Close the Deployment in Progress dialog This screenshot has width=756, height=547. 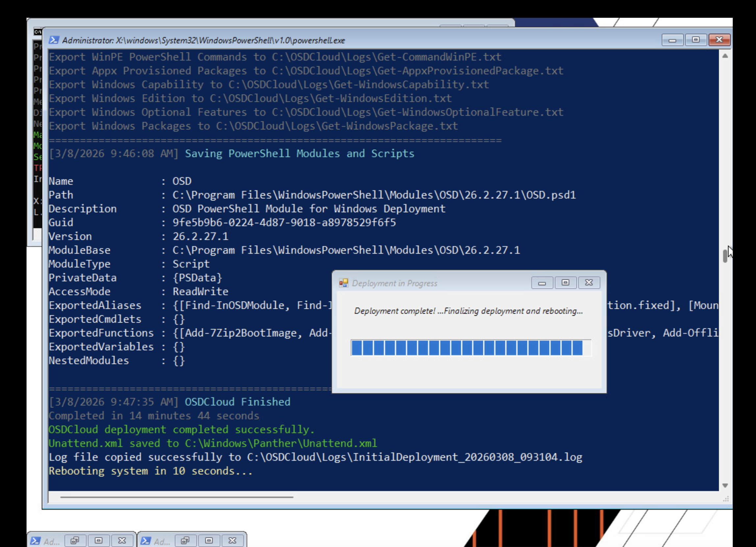(x=589, y=283)
